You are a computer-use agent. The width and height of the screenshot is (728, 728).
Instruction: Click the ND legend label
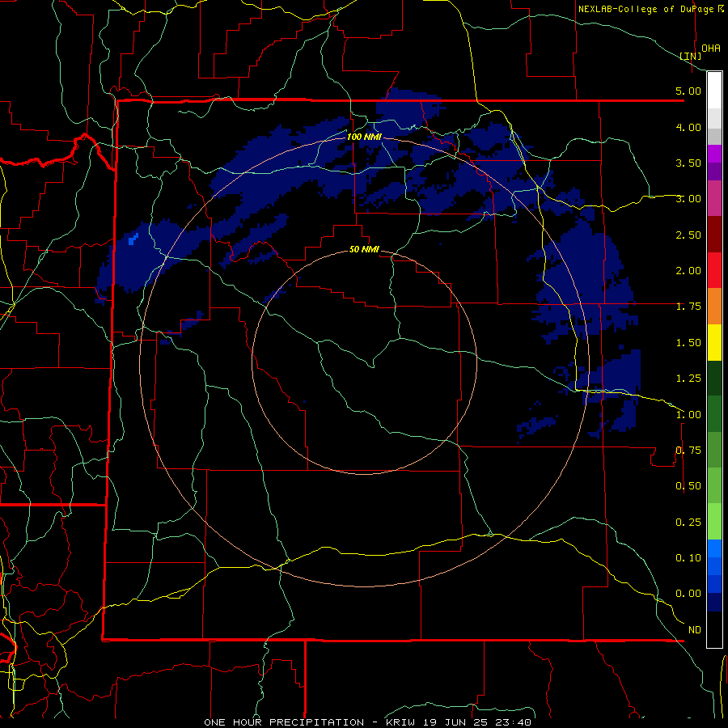coord(695,630)
